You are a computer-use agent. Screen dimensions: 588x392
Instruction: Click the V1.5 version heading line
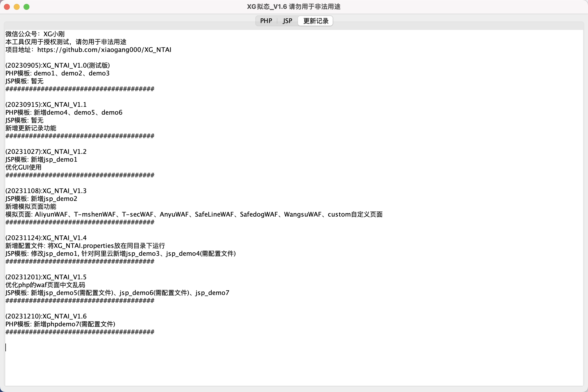(x=46, y=277)
